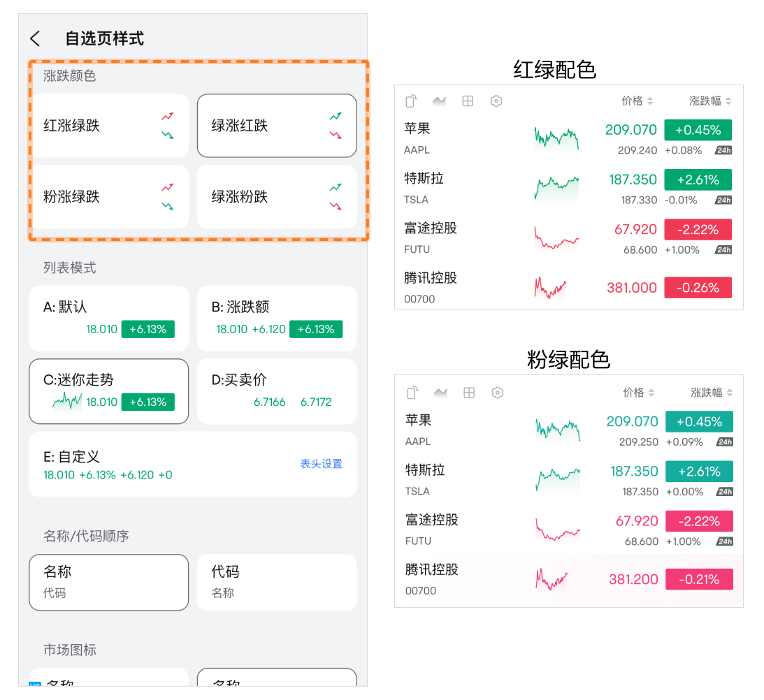Pick list mode B: 涨跌额
Image resolution: width=764 pixels, height=700 pixels.
[277, 319]
